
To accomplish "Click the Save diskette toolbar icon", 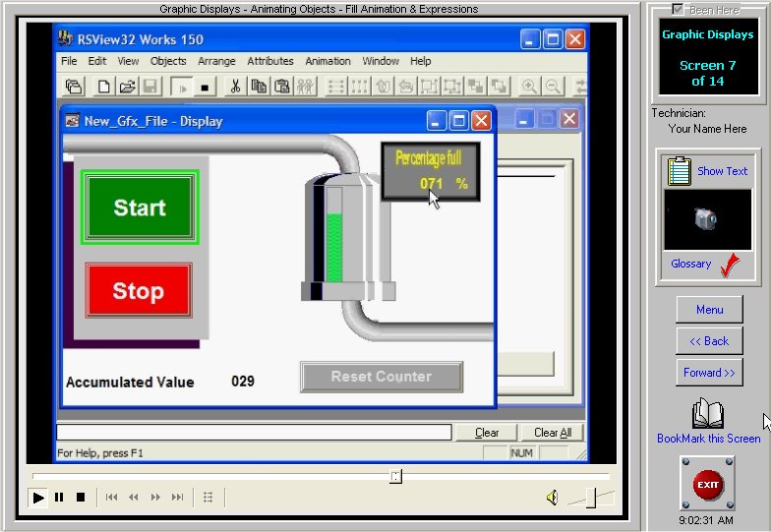I will (150, 87).
